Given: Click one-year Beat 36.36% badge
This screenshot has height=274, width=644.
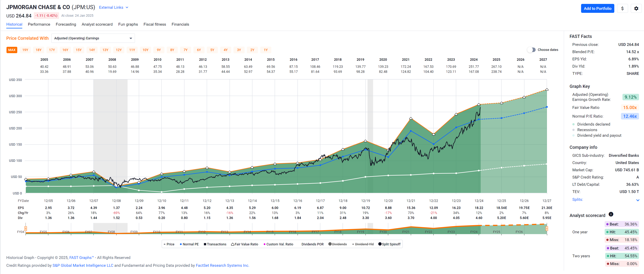Looking at the screenshot, I should click(x=622, y=224).
